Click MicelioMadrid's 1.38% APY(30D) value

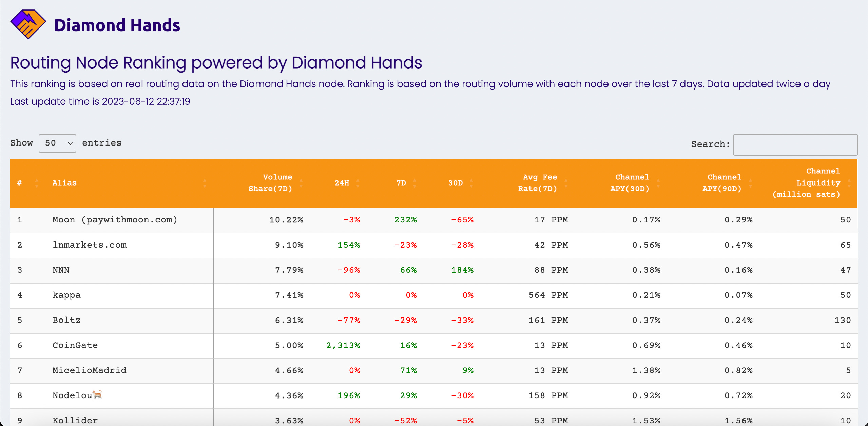pyautogui.click(x=646, y=371)
